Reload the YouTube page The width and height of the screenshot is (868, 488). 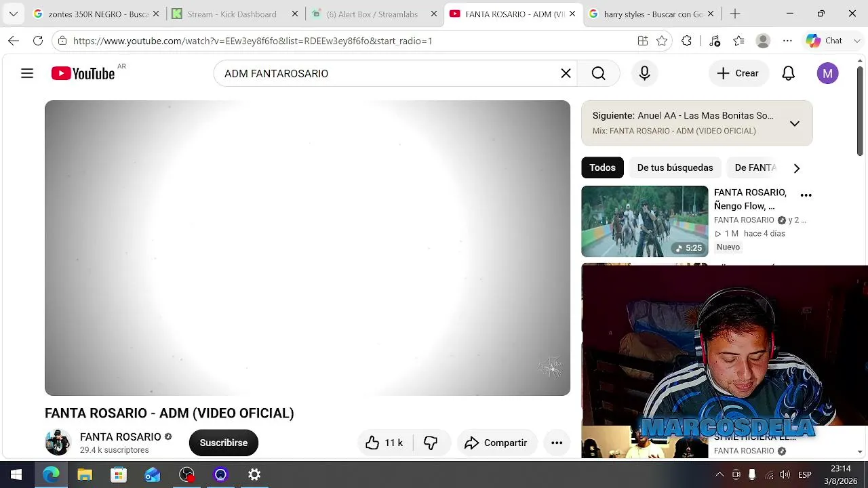point(38,41)
